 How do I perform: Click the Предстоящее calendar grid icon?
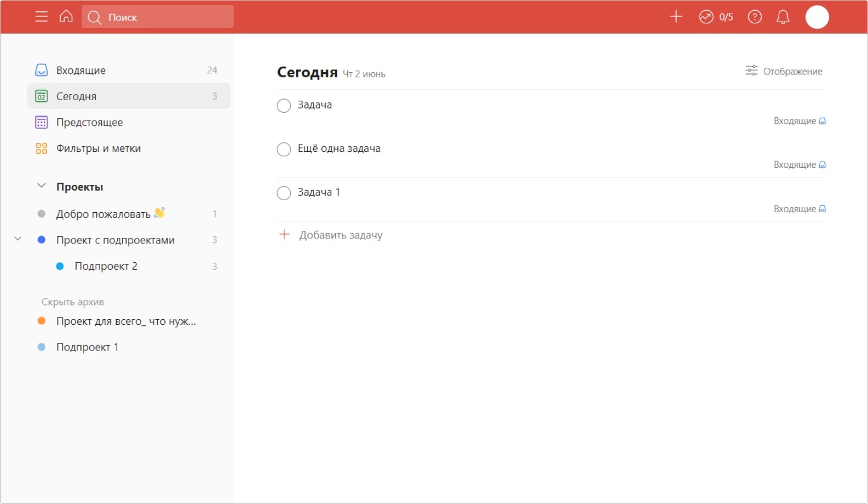(42, 122)
